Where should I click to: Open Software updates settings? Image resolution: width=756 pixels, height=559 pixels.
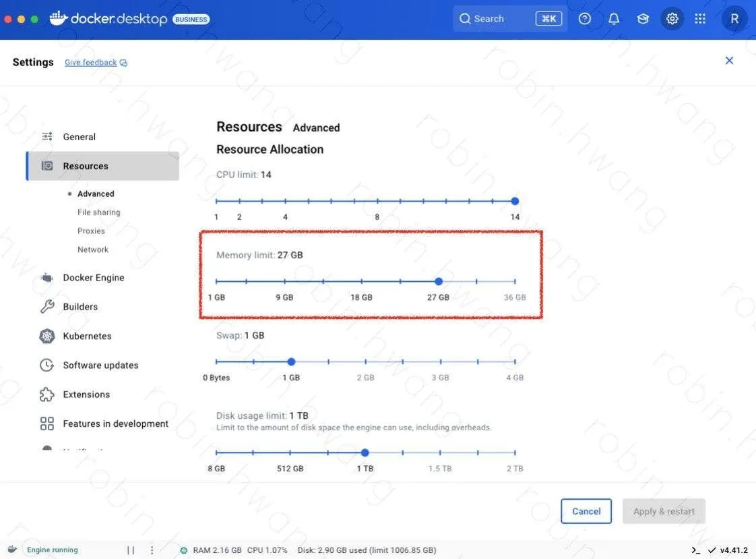pos(102,365)
